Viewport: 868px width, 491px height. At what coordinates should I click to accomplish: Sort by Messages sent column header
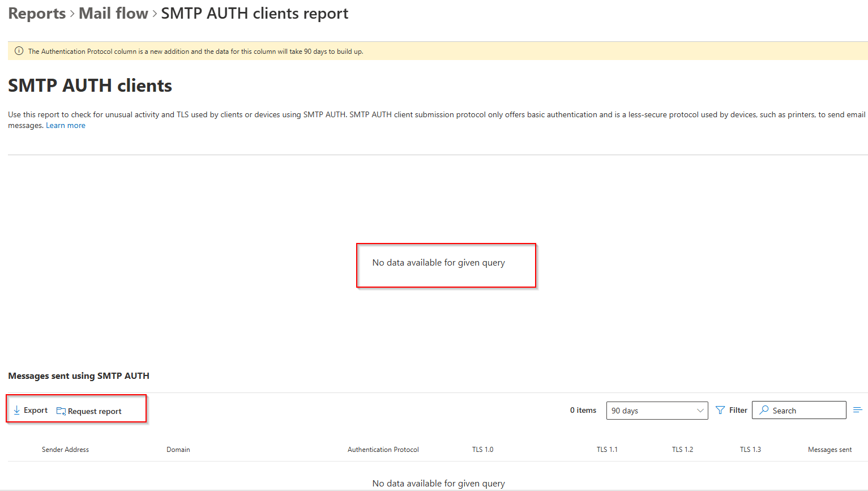(829, 450)
